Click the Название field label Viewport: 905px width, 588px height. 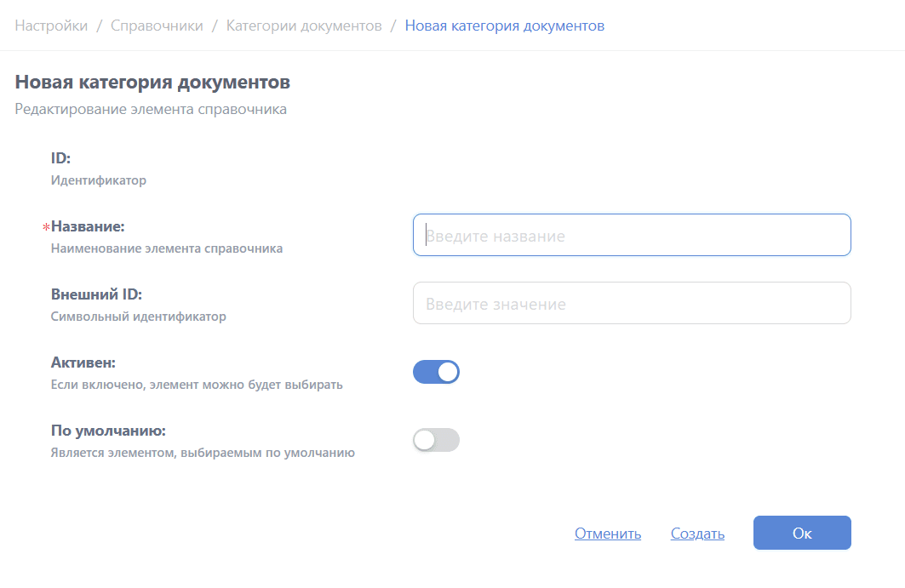point(88,226)
